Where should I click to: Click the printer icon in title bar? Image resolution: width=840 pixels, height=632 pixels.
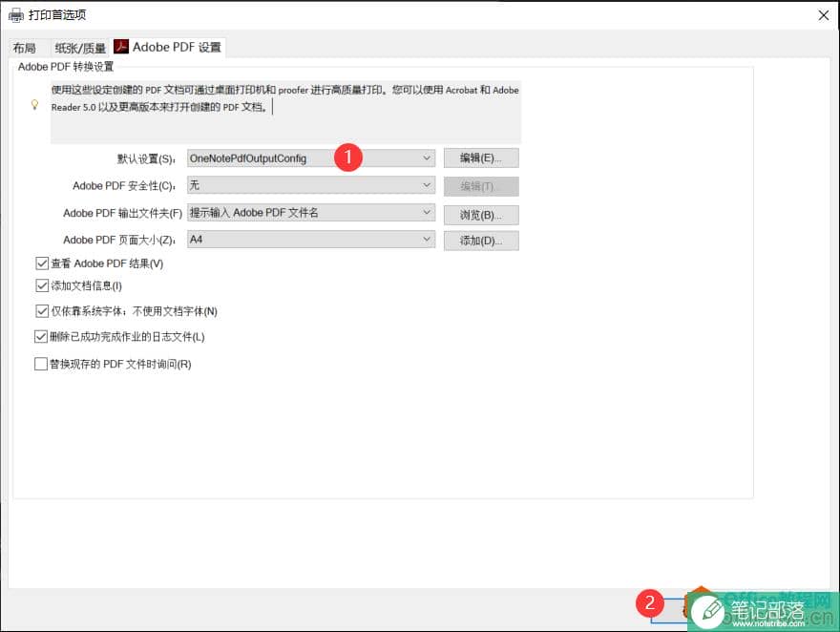click(x=16, y=15)
